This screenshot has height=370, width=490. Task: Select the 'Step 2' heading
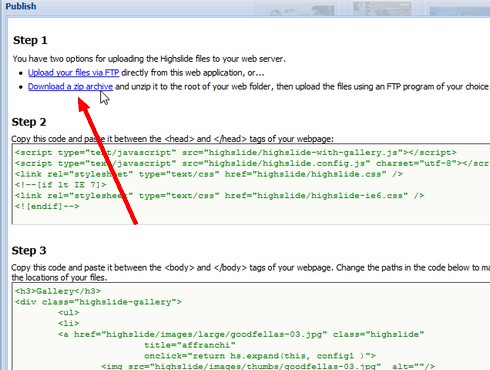[x=29, y=122]
